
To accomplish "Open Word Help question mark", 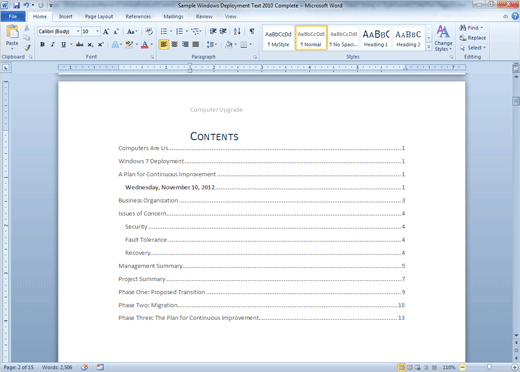I will (515, 16).
